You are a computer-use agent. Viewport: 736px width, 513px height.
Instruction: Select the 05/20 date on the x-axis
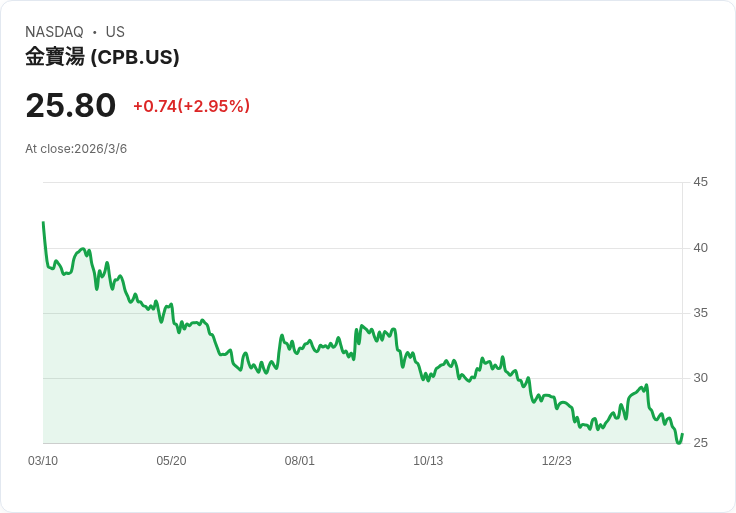tap(171, 461)
